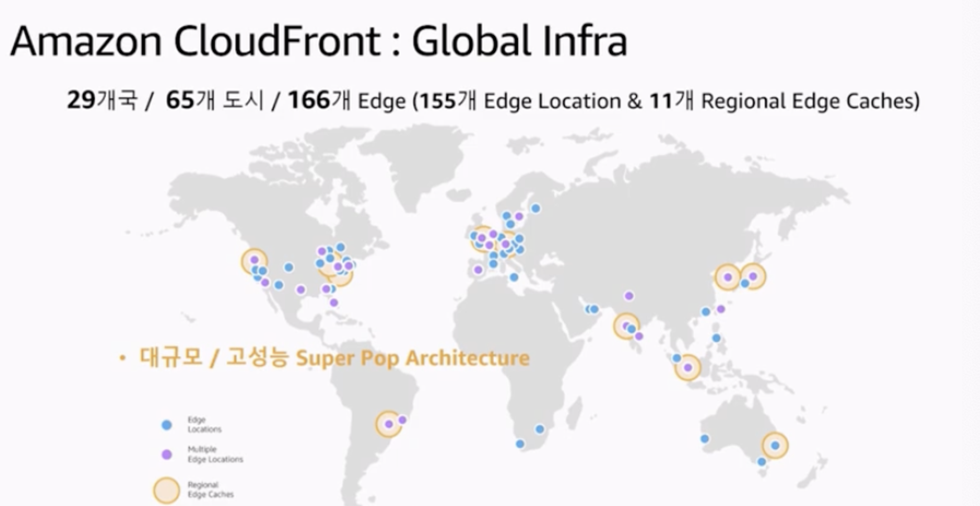Click the northernmost blue marker in Scandinavia
This screenshot has height=506, width=980.
tap(536, 208)
